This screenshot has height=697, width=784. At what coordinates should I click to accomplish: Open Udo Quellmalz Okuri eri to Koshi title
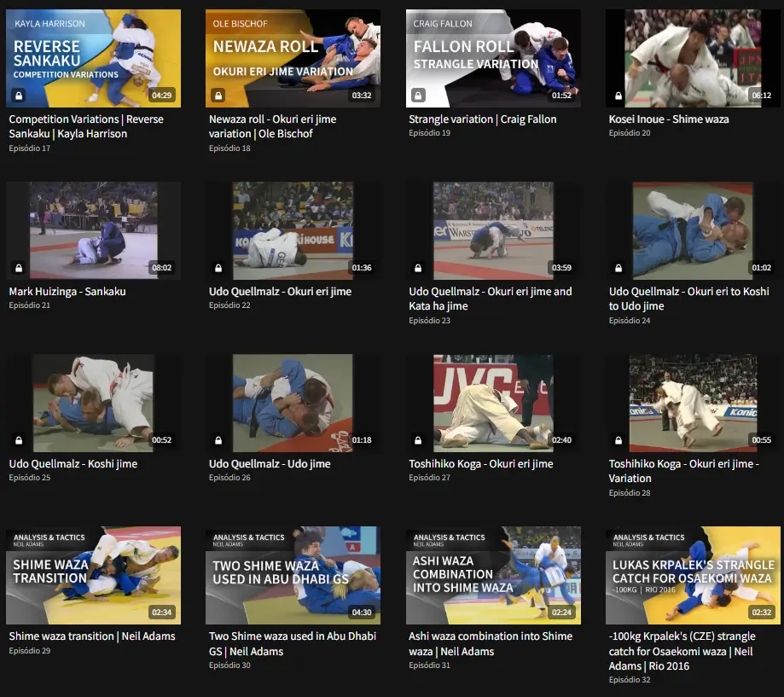[689, 299]
